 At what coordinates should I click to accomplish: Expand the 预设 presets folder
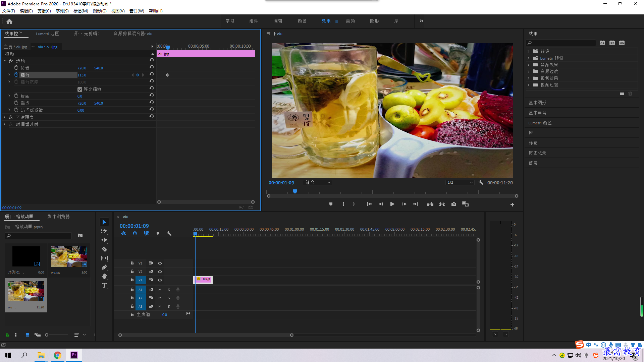coord(529,51)
